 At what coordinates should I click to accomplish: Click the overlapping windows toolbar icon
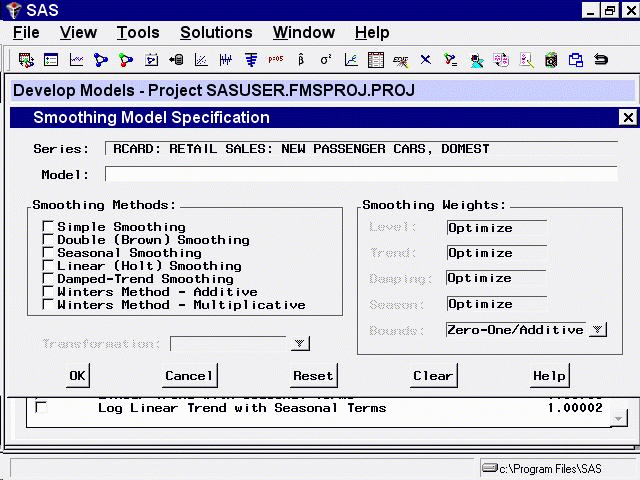point(576,60)
